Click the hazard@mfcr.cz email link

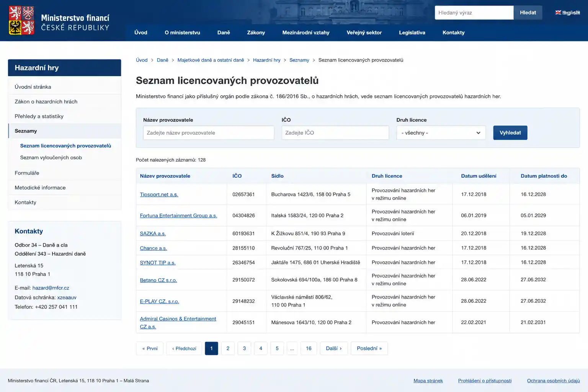tap(51, 288)
